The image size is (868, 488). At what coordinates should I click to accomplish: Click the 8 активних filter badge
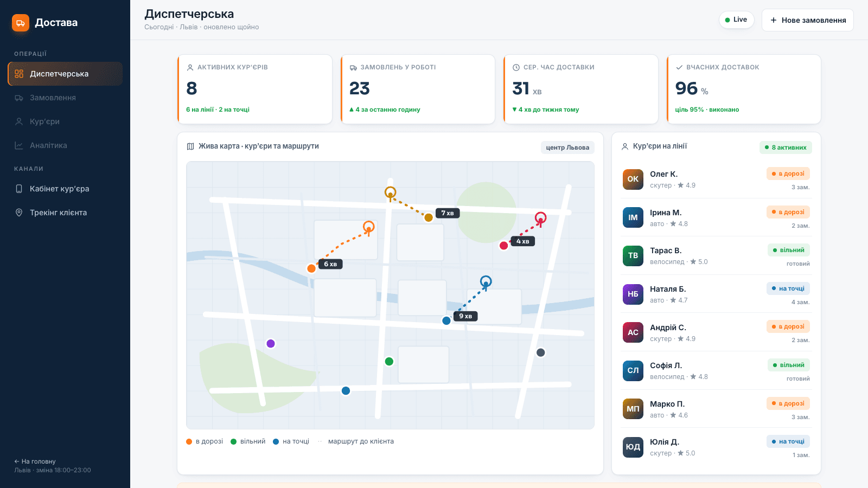tap(786, 147)
